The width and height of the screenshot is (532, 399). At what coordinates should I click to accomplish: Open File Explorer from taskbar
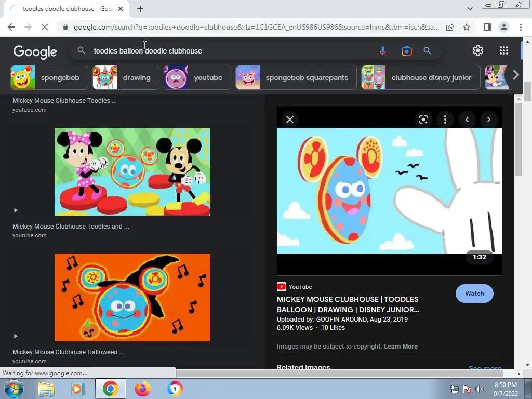point(46,389)
